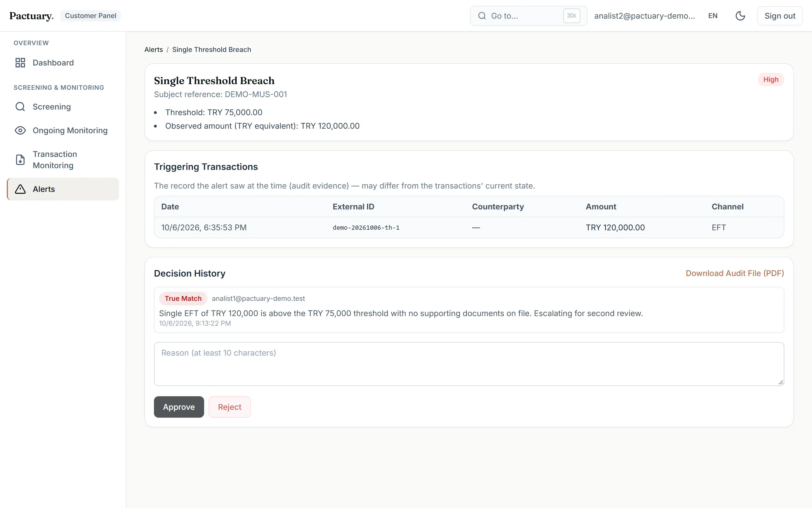Focus the Go to... search field

[x=528, y=16]
